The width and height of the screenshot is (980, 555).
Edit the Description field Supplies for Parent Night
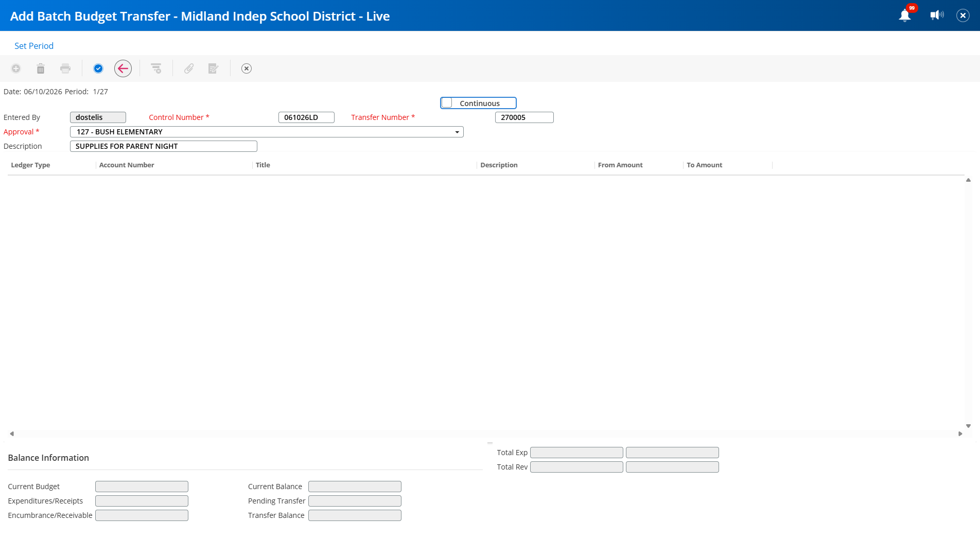pos(163,146)
